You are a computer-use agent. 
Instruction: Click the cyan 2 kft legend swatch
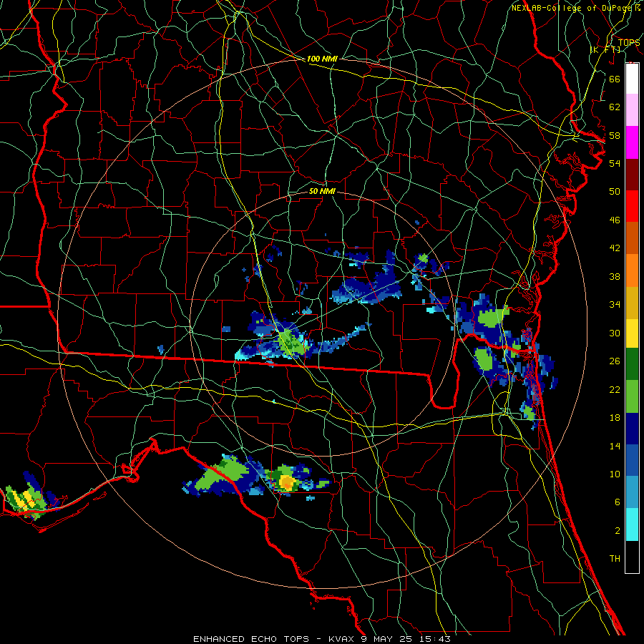(632, 525)
